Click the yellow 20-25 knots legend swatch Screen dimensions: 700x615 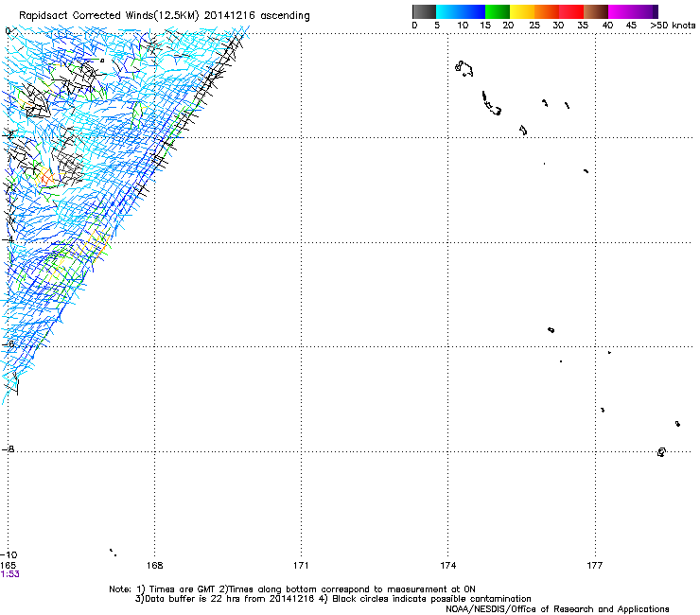pyautogui.click(x=522, y=11)
